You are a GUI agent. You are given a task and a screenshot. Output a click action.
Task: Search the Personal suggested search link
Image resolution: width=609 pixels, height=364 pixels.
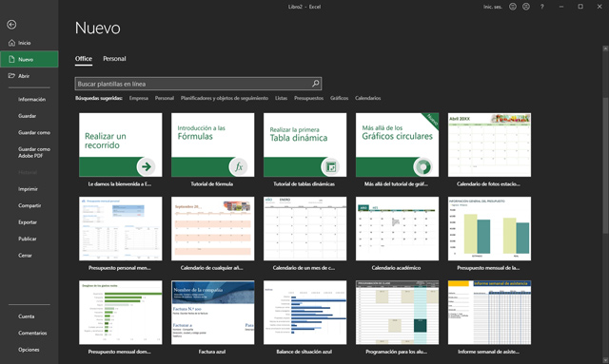(x=165, y=98)
